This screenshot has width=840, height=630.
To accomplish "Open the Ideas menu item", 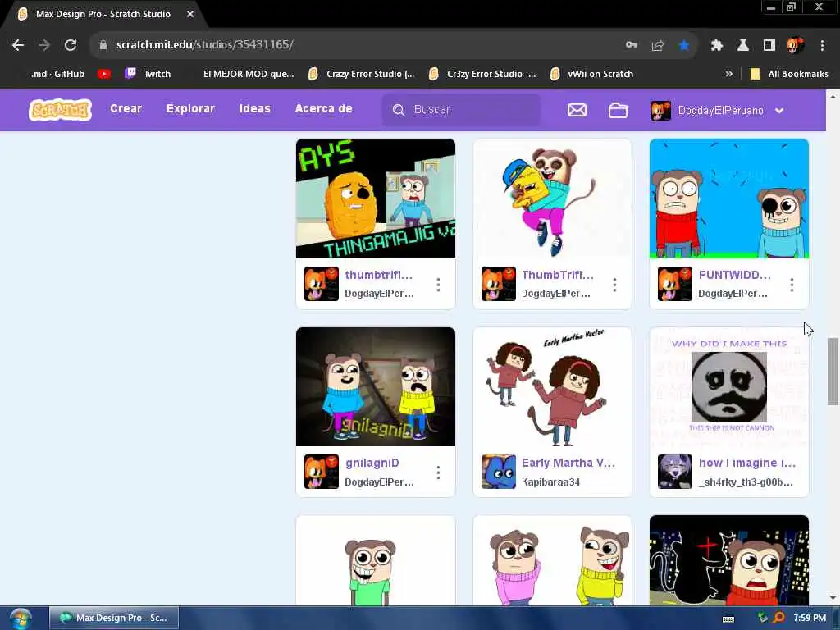I will [x=255, y=109].
